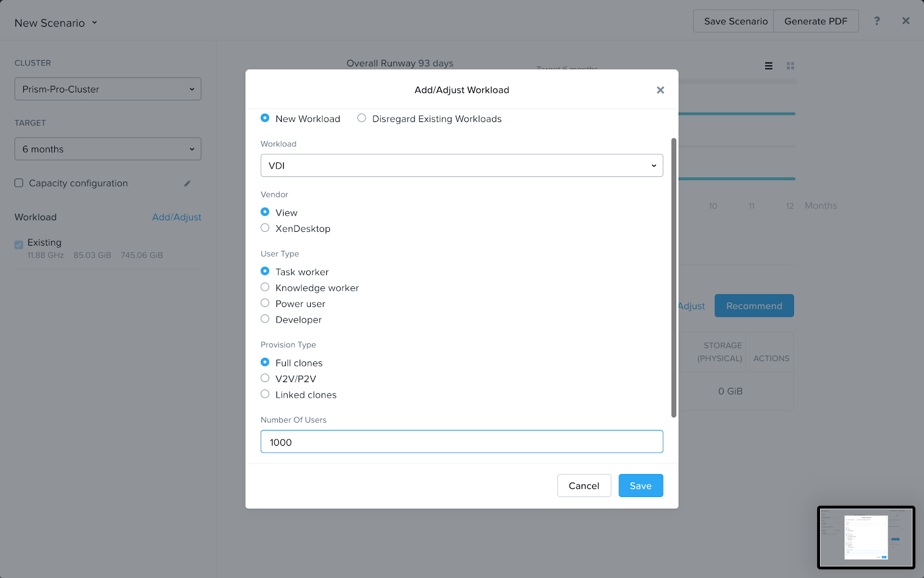Select Disregard Existing Workloads option

(x=362, y=118)
